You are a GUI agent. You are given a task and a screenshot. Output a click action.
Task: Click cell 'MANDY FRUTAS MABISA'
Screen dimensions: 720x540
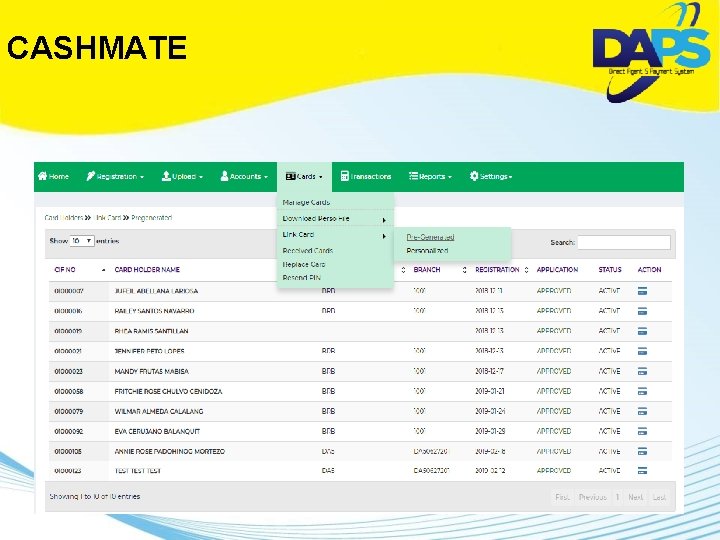(x=152, y=371)
